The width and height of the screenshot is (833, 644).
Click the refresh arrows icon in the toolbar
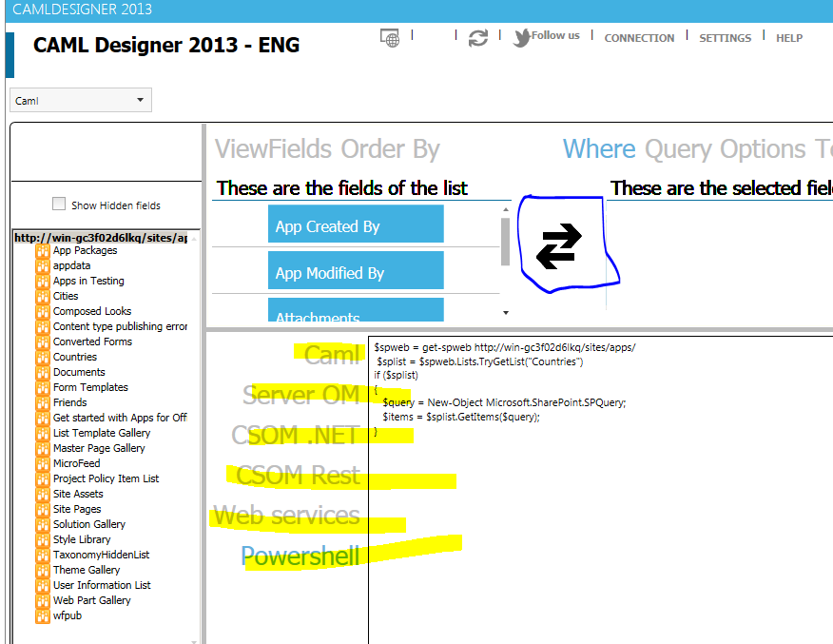[x=477, y=37]
